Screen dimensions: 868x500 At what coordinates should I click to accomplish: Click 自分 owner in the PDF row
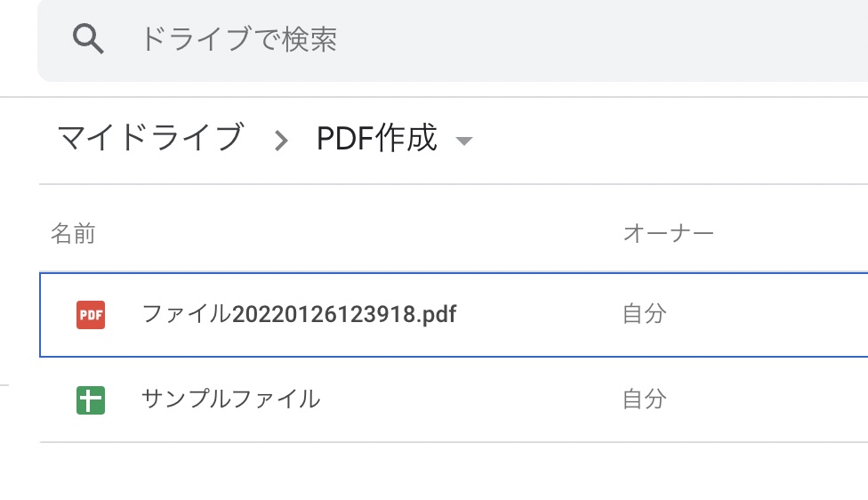pyautogui.click(x=644, y=314)
